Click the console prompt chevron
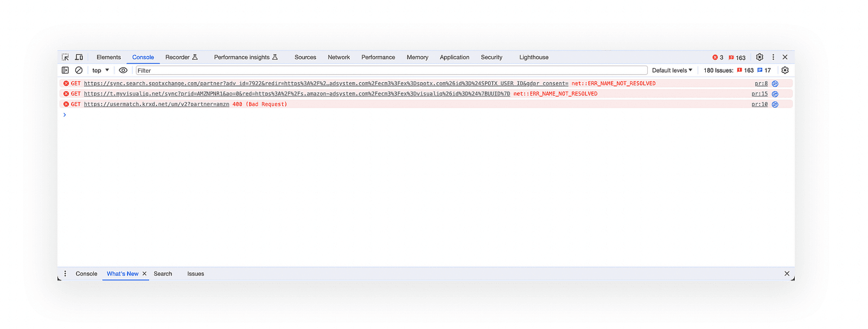This screenshot has width=868, height=329. pyautogui.click(x=65, y=115)
